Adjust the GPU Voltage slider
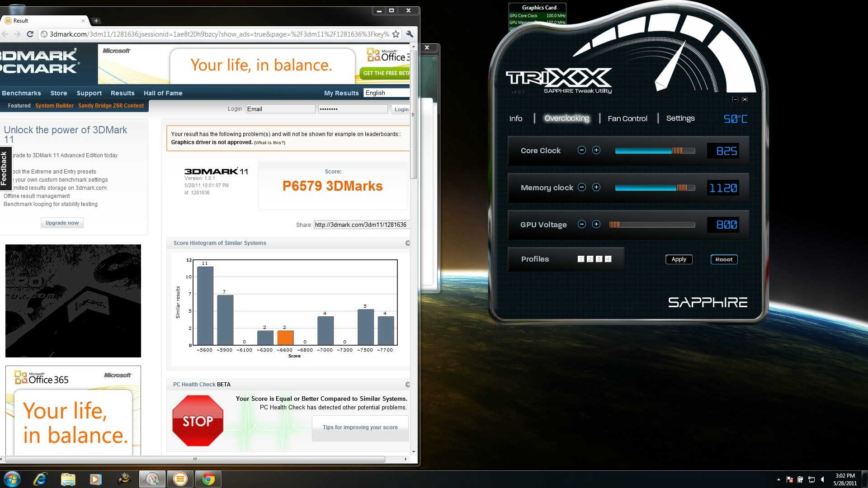Viewport: 868px width, 488px height. coord(652,225)
